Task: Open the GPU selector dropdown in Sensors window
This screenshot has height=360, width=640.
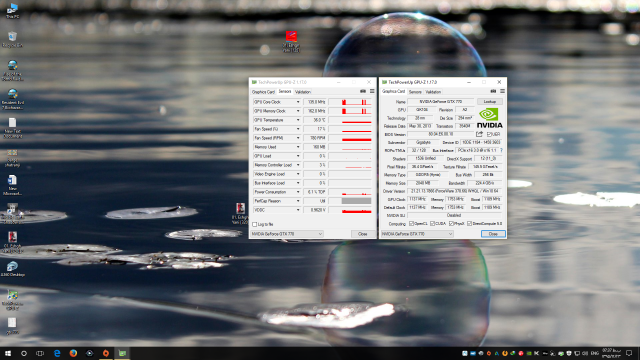Action: (x=287, y=234)
